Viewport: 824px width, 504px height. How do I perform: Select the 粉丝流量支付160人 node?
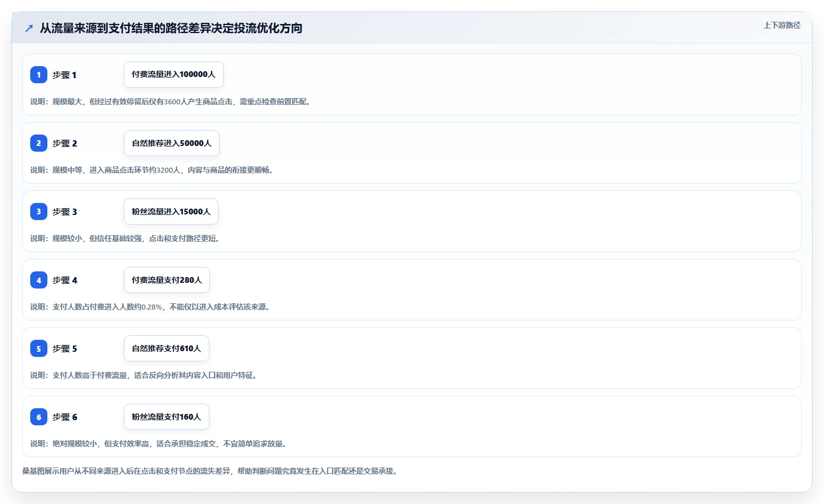(167, 417)
